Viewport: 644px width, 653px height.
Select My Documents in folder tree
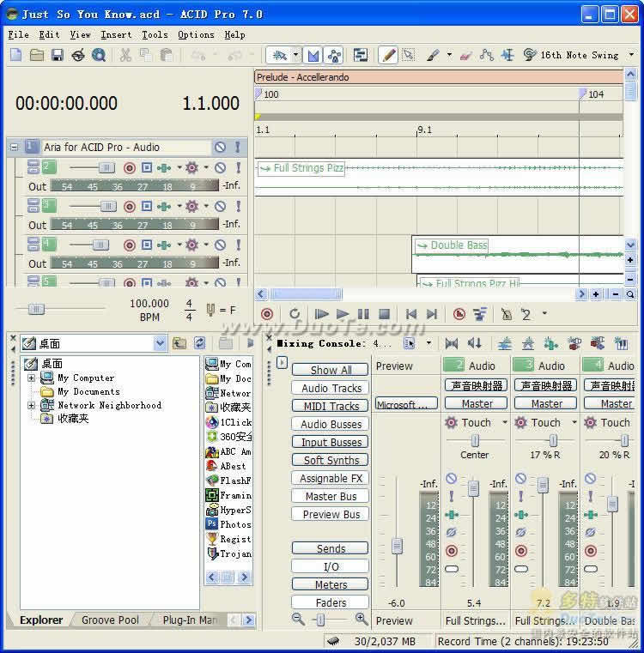88,391
